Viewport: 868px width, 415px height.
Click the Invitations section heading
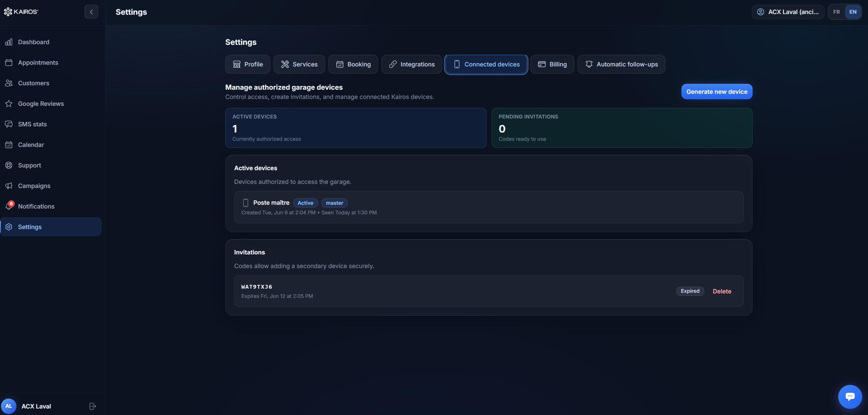(x=249, y=252)
